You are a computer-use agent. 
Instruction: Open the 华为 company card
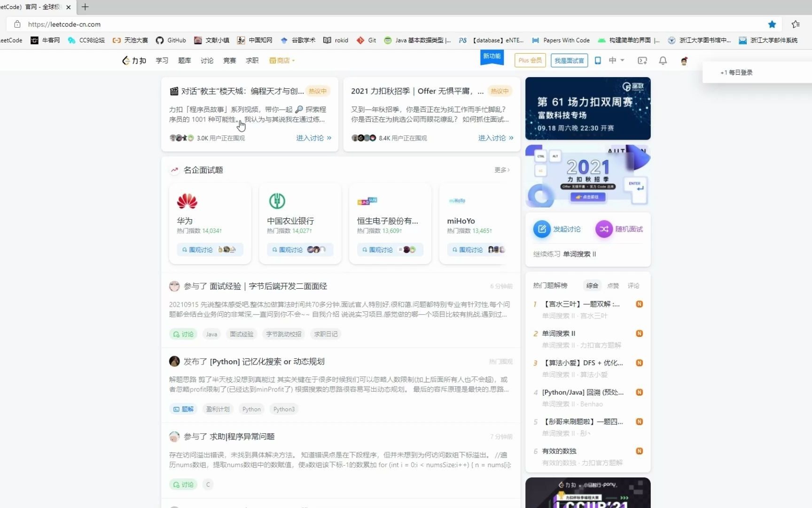(x=210, y=223)
